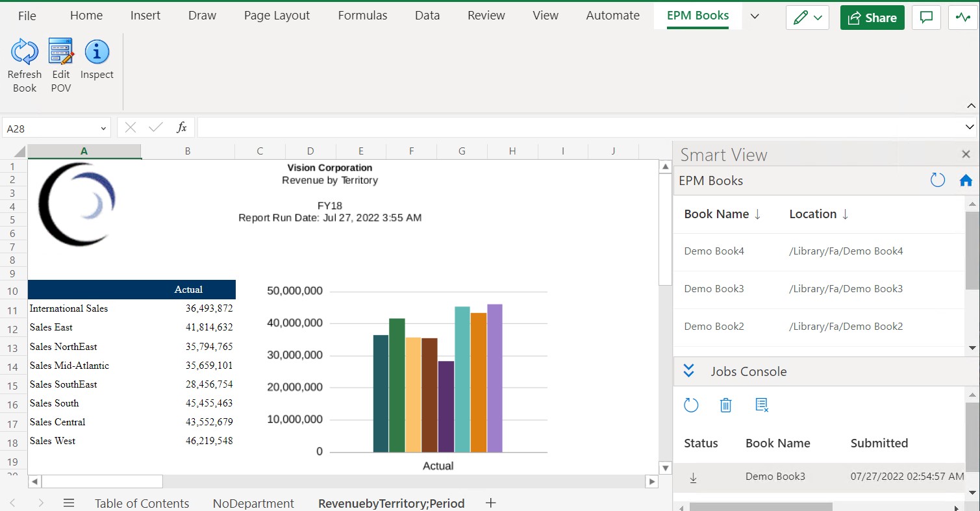The width and height of the screenshot is (980, 511).
Task: Open the Name Box dropdown showing A28
Action: point(103,127)
